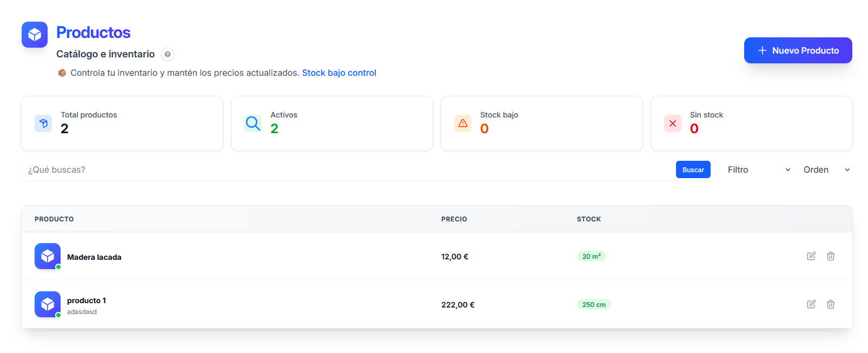Click the Stock bajo warning icon
This screenshot has height=353, width=868.
pos(463,123)
